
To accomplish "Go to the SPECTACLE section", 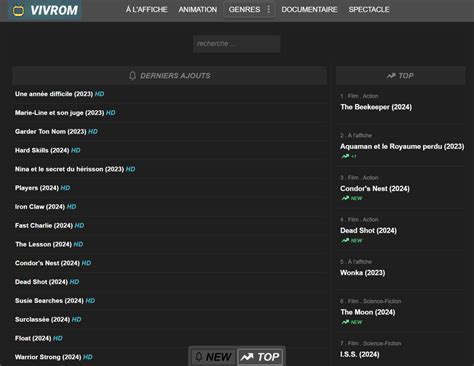I will 369,10.
